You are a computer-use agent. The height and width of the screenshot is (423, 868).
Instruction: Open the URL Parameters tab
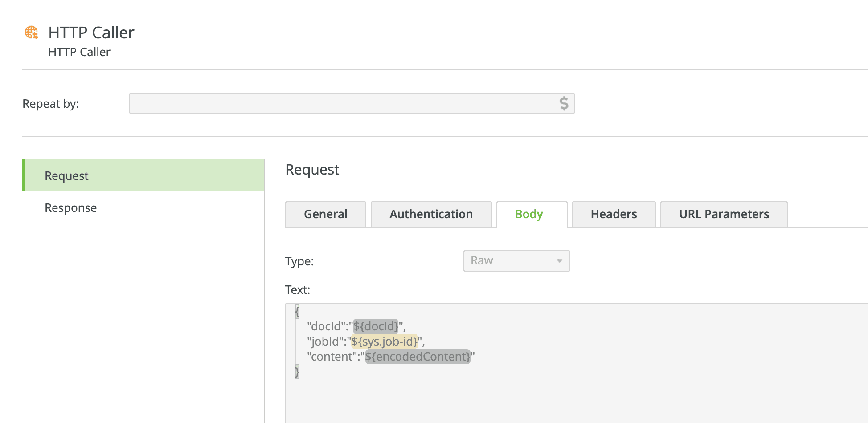(x=724, y=214)
